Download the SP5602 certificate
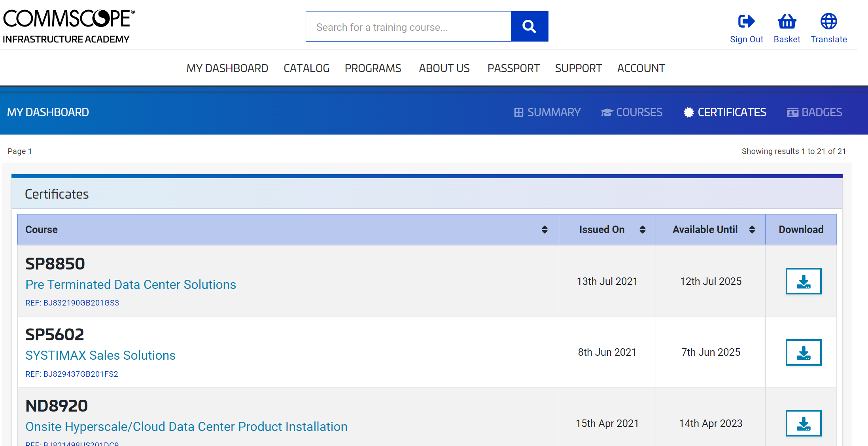 coord(803,352)
